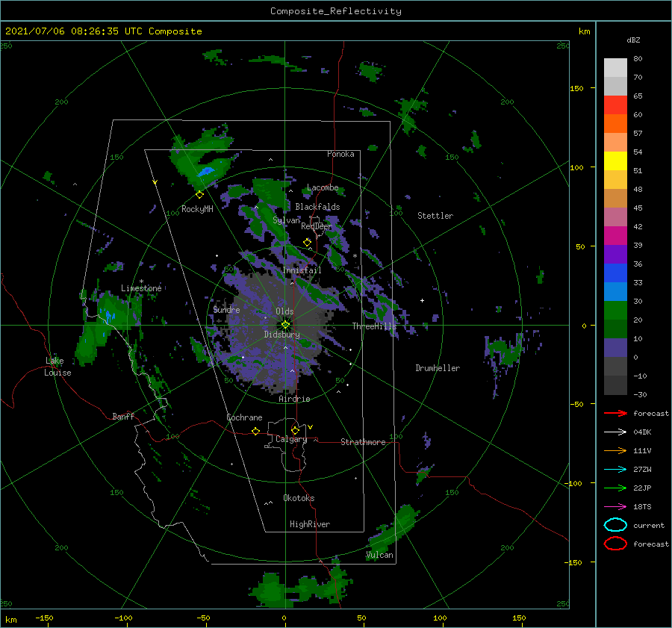Click the 'Sylvan' label on the map

tap(286, 220)
